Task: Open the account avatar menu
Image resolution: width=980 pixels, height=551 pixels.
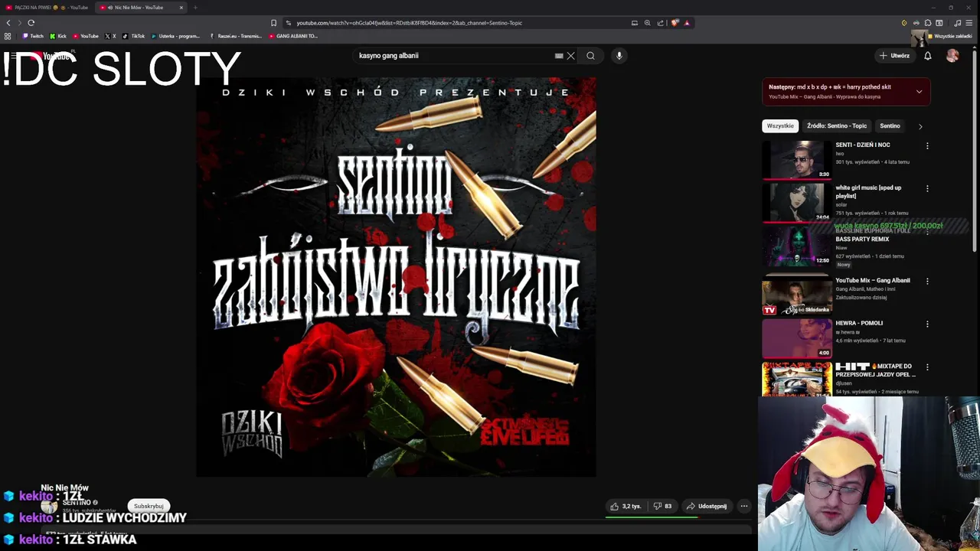Action: tap(952, 56)
